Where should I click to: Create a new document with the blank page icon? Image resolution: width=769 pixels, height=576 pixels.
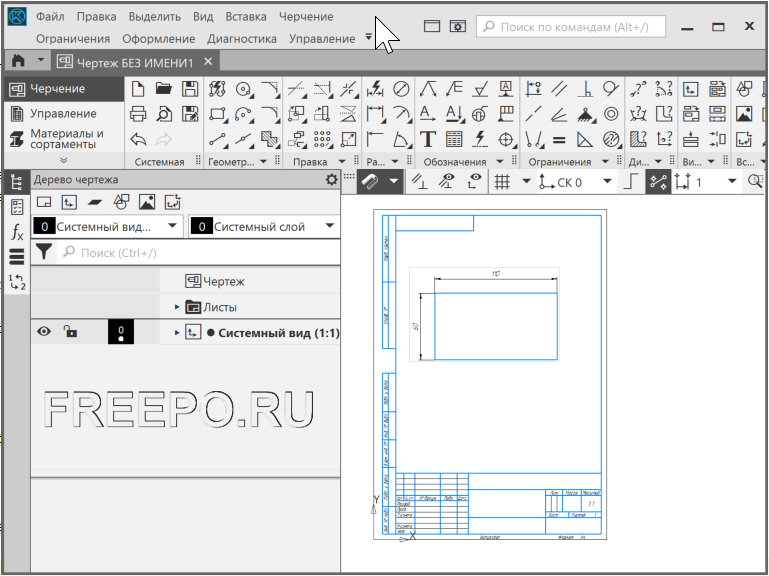(138, 89)
